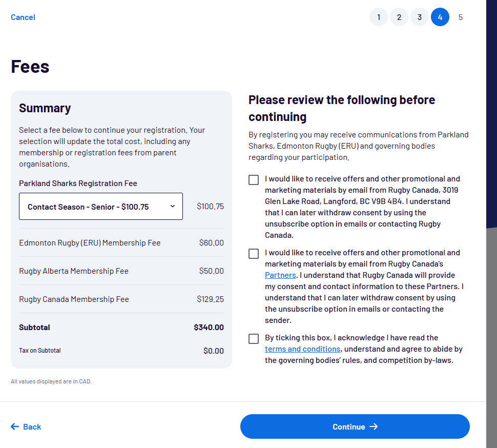The height and width of the screenshot is (448, 497).
Task: Go to step 1 circle
Action: click(379, 17)
